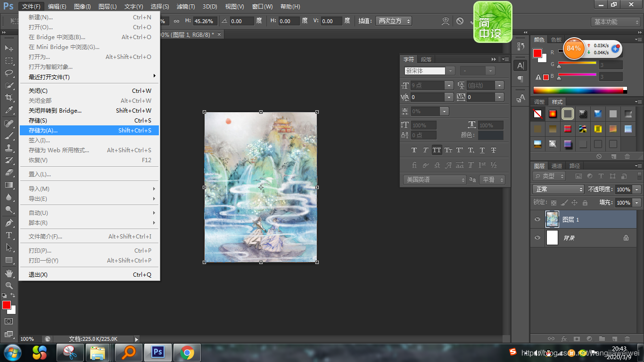Click the cancel transform icon
644x362 pixels.
460,21
